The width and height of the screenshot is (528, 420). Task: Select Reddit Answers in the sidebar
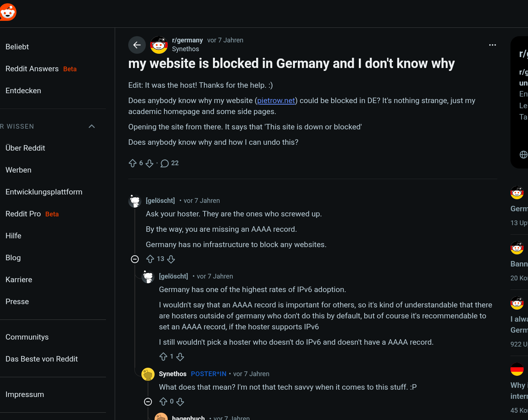pos(32,69)
